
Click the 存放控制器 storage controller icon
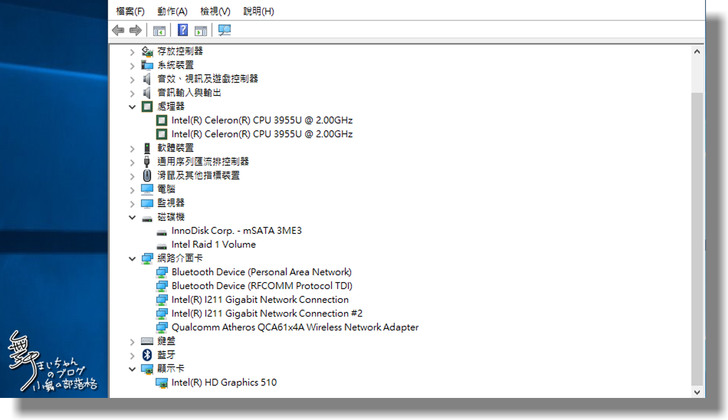[x=147, y=51]
